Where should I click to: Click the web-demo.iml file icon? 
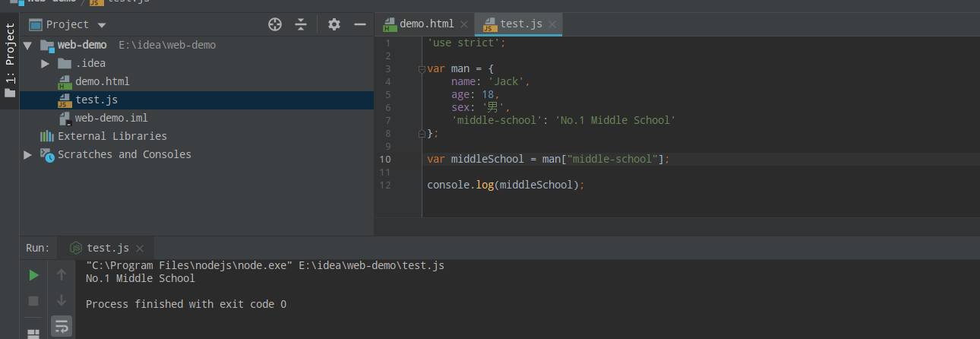65,118
